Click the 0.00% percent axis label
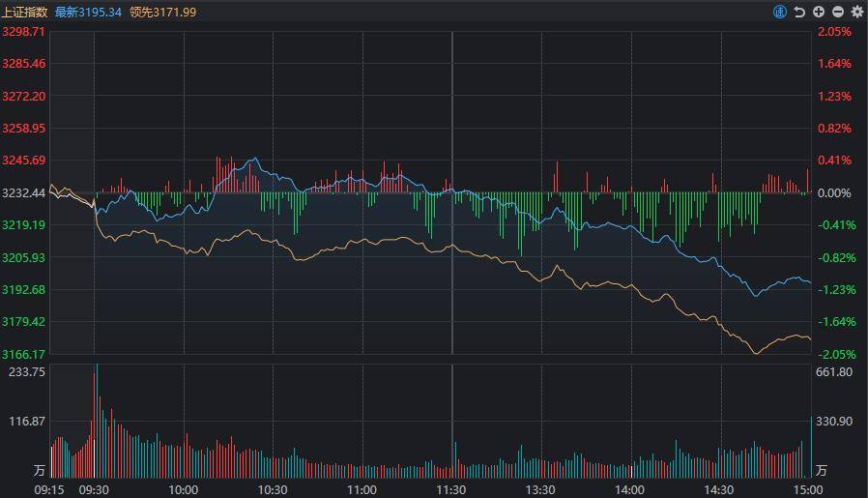Screen dimensions: 868x498 (x=834, y=193)
